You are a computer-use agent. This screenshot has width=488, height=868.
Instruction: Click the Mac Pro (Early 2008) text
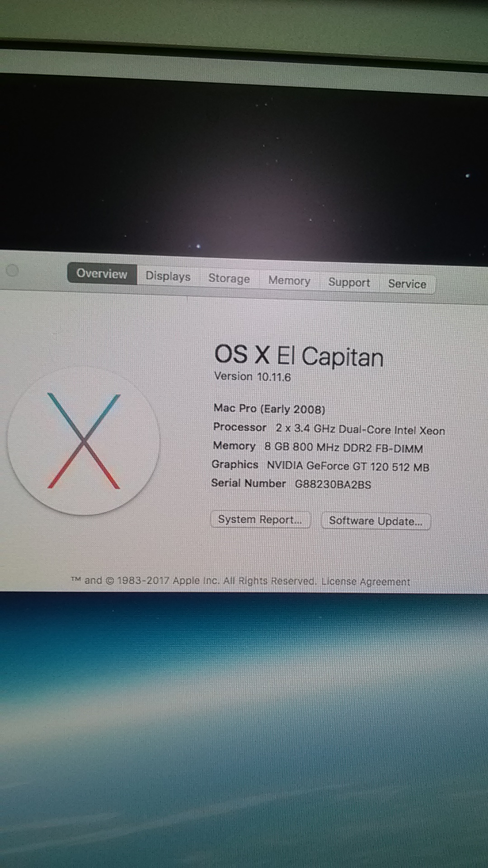coord(269,409)
